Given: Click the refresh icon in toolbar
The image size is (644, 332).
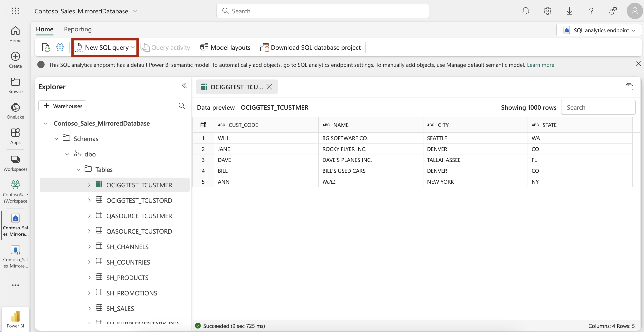Looking at the screenshot, I should (x=46, y=47).
